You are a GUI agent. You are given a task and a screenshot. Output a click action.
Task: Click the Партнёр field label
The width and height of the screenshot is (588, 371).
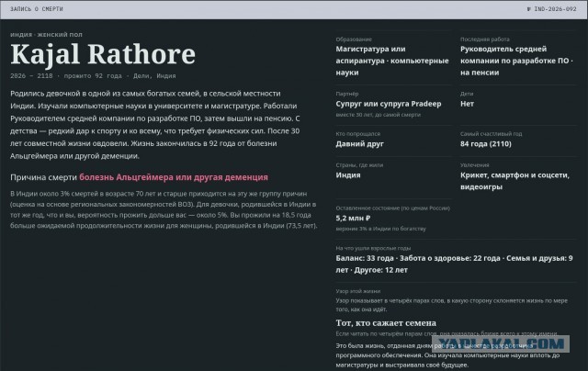[347, 94]
